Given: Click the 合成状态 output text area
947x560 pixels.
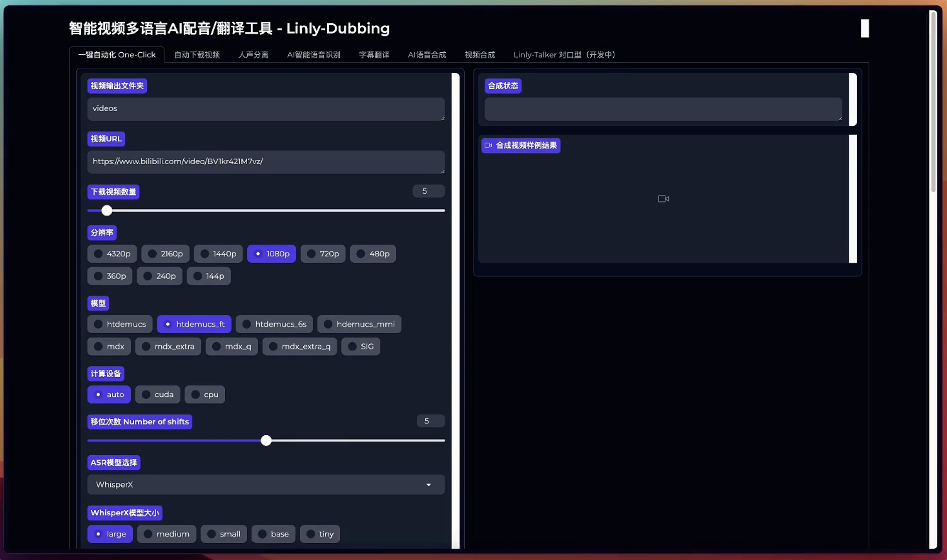Looking at the screenshot, I should (x=663, y=109).
